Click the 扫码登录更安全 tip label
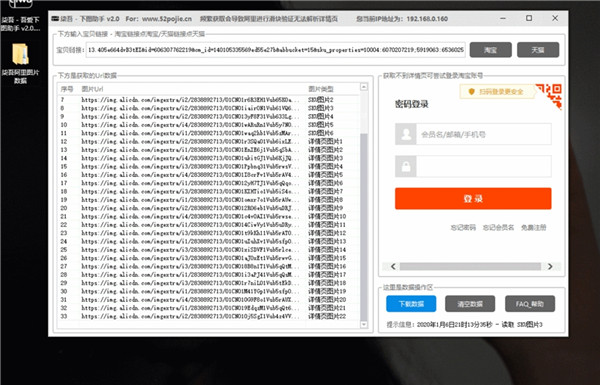This screenshot has width=600, height=385. coord(501,91)
